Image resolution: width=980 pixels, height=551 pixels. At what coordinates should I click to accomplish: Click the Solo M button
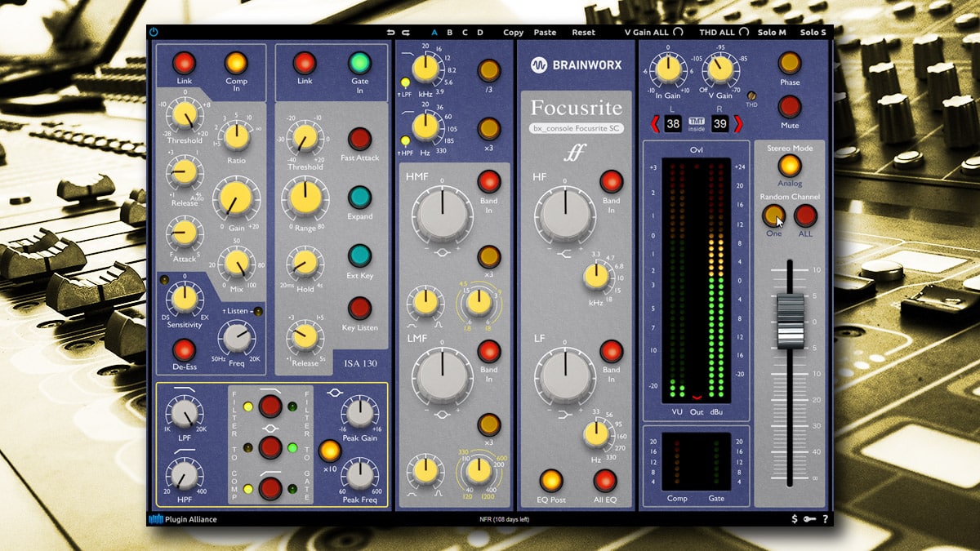click(771, 33)
